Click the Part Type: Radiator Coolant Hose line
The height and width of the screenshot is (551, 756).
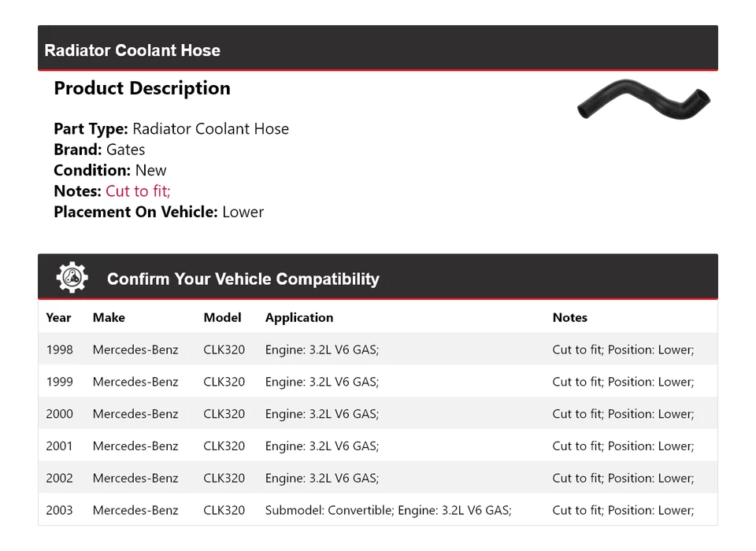point(171,129)
